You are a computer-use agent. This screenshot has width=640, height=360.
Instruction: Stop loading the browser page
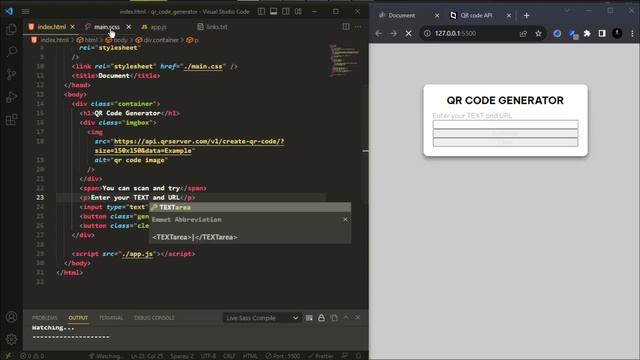click(x=409, y=33)
